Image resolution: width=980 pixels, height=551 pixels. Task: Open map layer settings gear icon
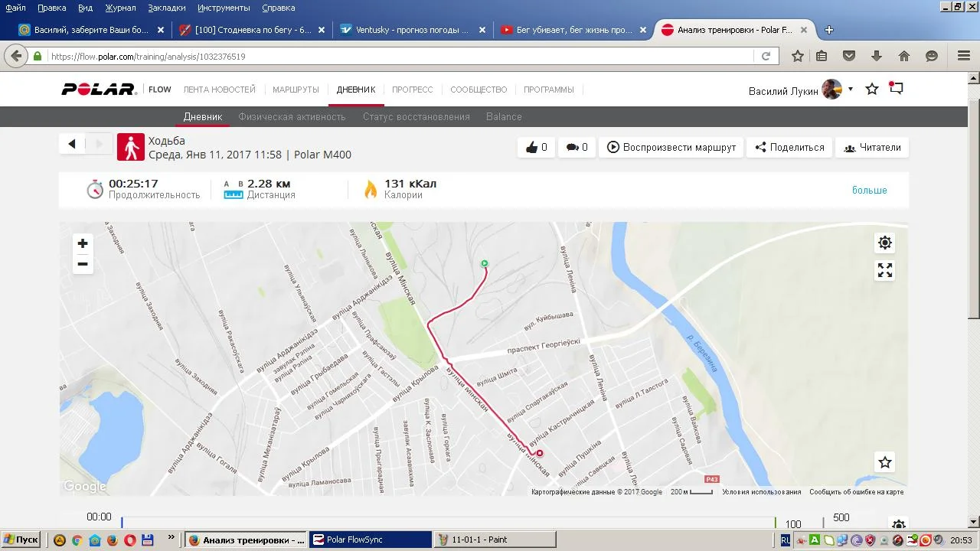(884, 243)
